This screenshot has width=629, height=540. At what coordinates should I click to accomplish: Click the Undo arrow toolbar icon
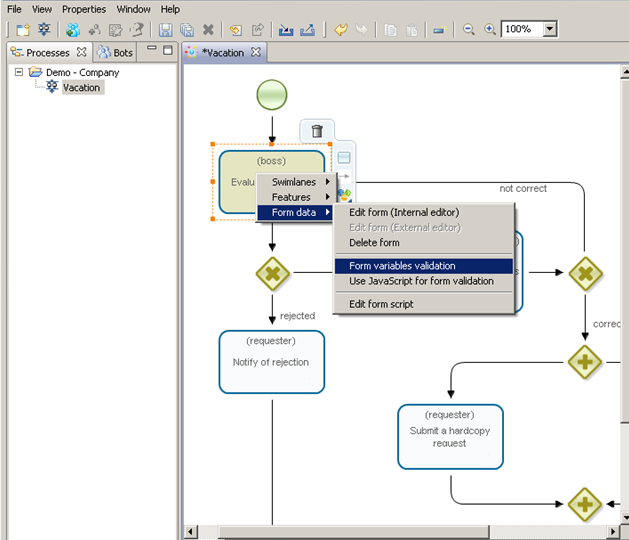coord(341,30)
